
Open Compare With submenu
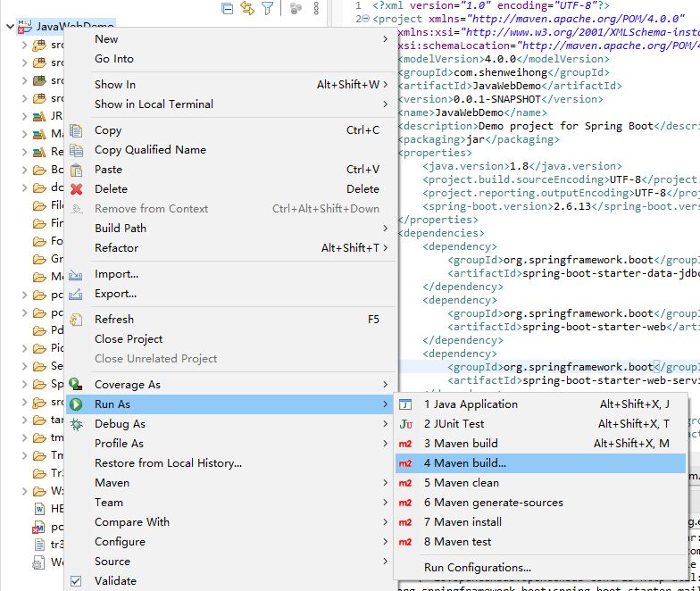pos(230,522)
